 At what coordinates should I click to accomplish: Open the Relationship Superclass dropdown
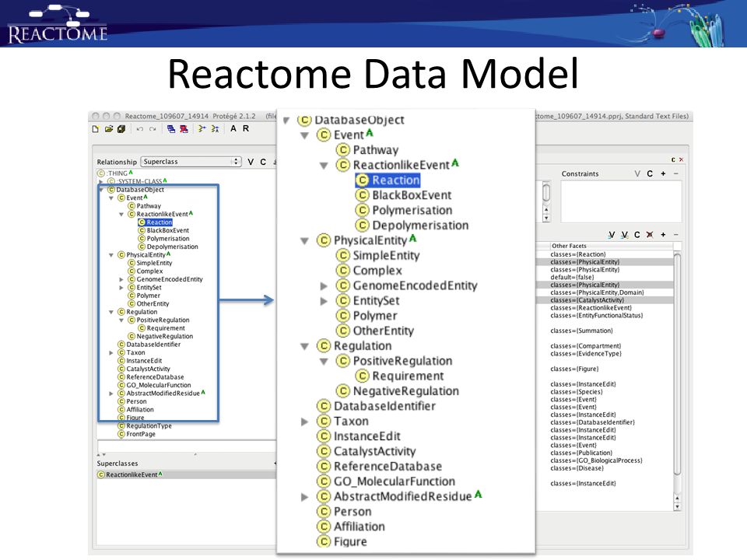pyautogui.click(x=191, y=162)
